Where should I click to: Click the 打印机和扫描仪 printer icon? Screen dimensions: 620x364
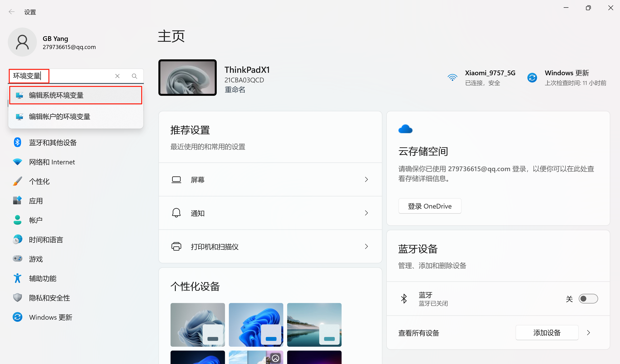[176, 246]
